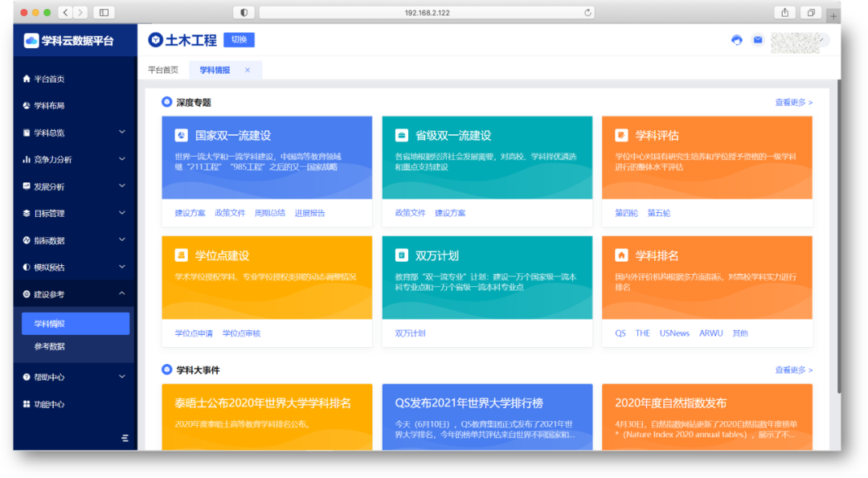This screenshot has width=868, height=478.
Task: Open 查看更多 for 学科大事件
Action: pos(795,371)
